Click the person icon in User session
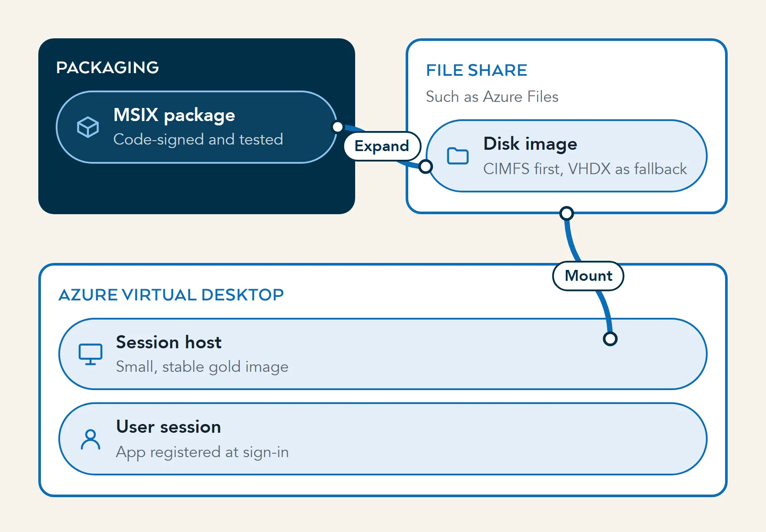766x532 pixels. (91, 439)
